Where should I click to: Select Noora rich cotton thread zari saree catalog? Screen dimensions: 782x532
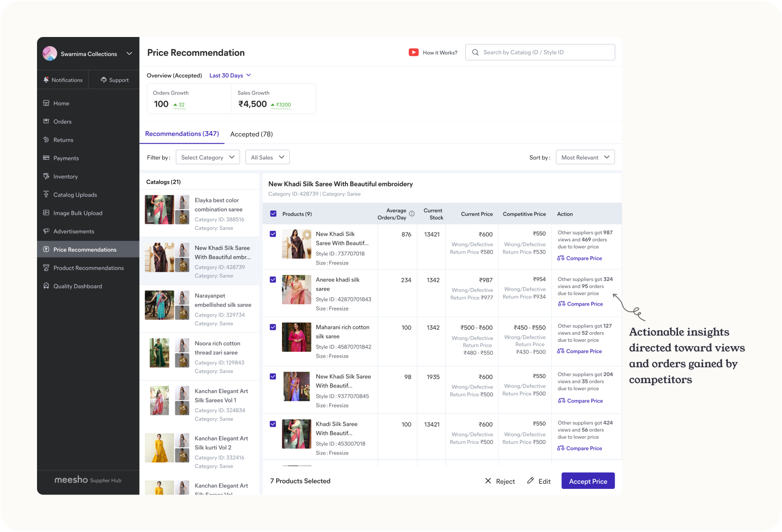(200, 357)
